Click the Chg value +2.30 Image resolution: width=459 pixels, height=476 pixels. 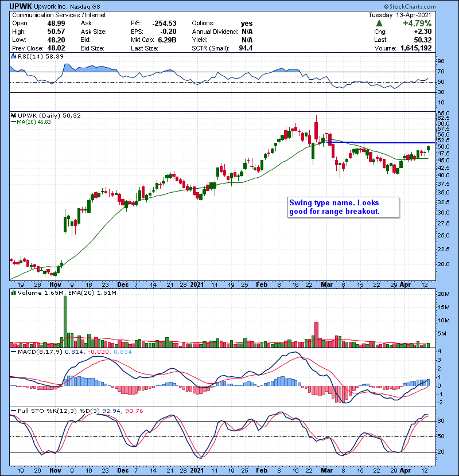pos(422,32)
